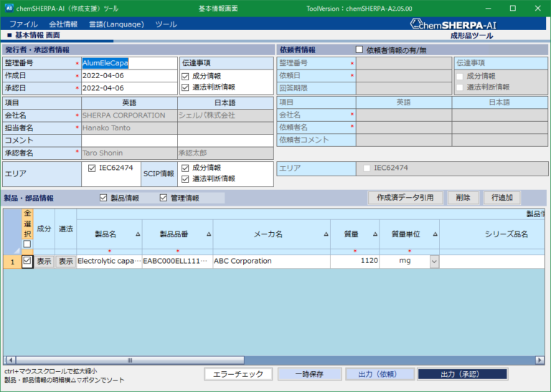Viewport: 551px width, 392px height.
Task: Uncheck IEC62474 in issuer エリア
Action: [92, 168]
